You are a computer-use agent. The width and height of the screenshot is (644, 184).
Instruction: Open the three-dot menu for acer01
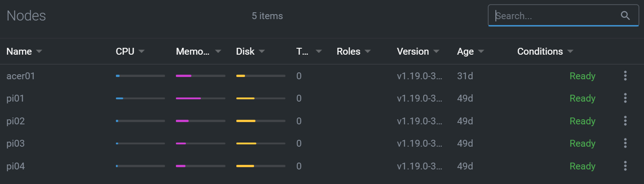pos(625,76)
